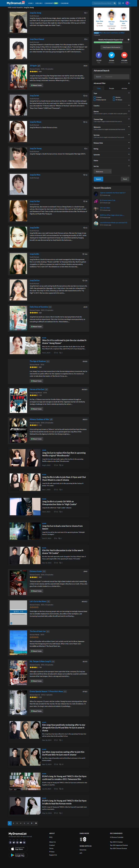Go to next results page arrow

32,823
